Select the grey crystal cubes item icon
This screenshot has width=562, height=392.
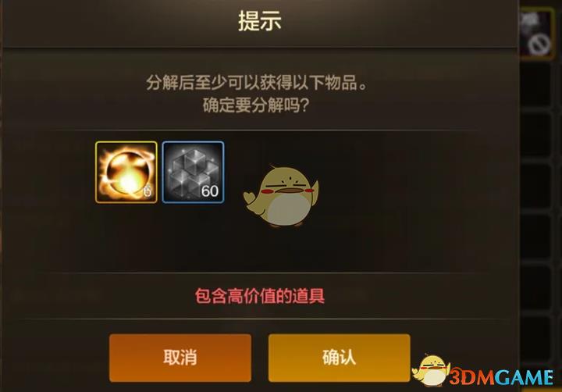(194, 172)
